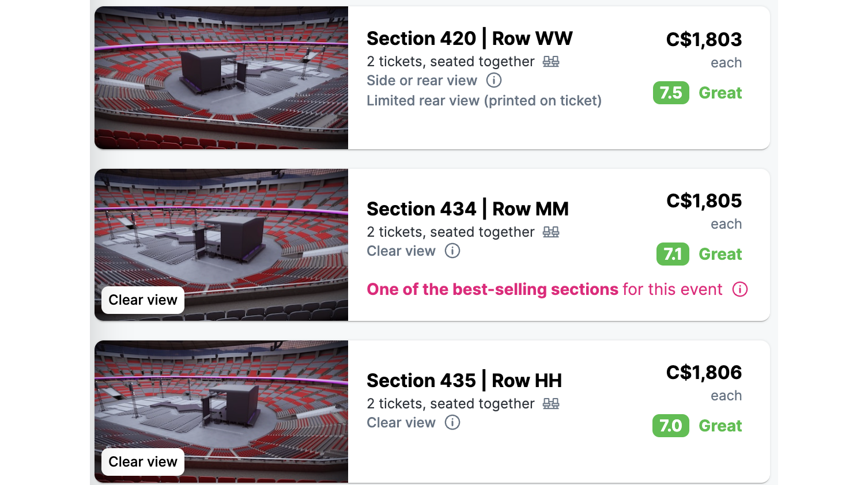Click the 7.1 Great rating badge
Screen dimensions: 868x485
673,254
